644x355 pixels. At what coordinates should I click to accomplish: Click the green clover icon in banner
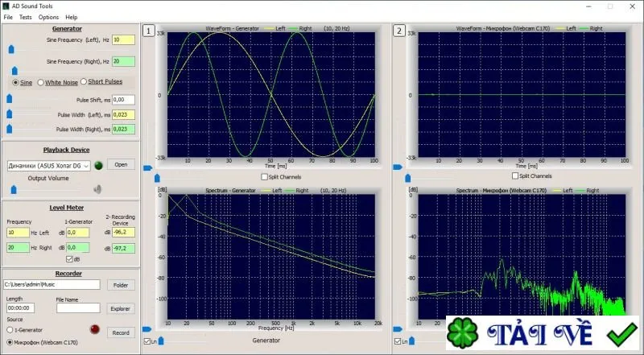click(x=462, y=333)
